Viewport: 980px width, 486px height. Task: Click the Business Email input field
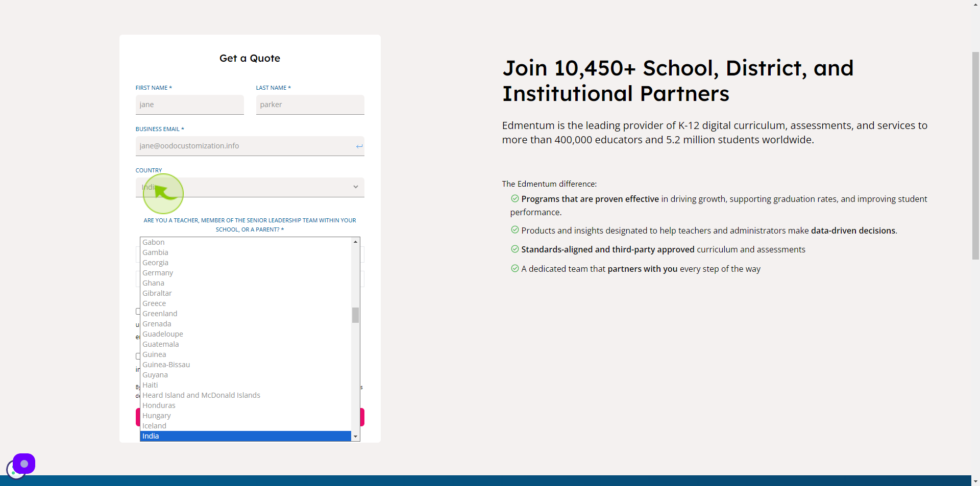click(x=250, y=146)
